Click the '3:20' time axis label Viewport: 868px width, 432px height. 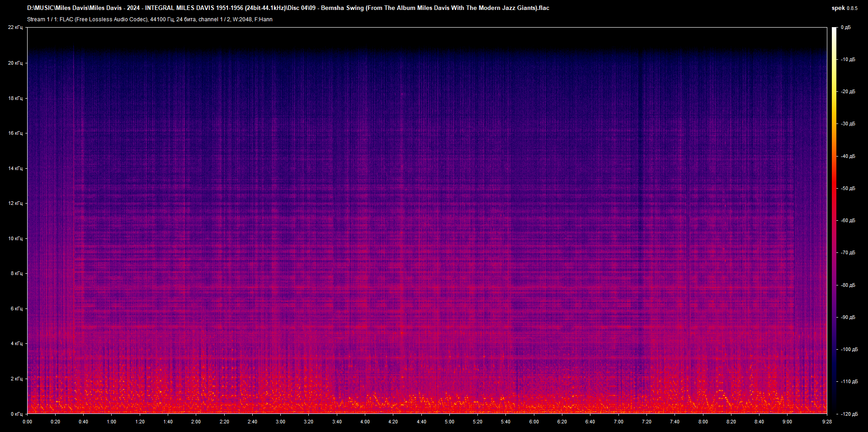coord(308,422)
